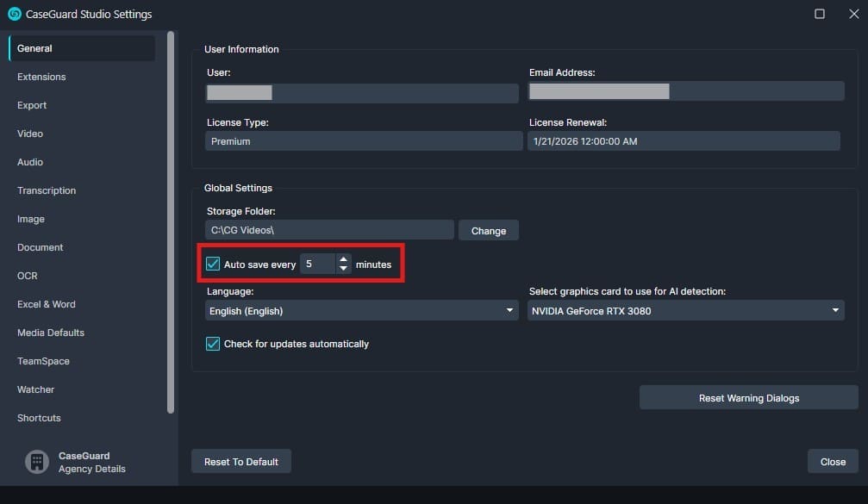Open the Transcription settings section
The image size is (868, 504).
[x=46, y=190]
